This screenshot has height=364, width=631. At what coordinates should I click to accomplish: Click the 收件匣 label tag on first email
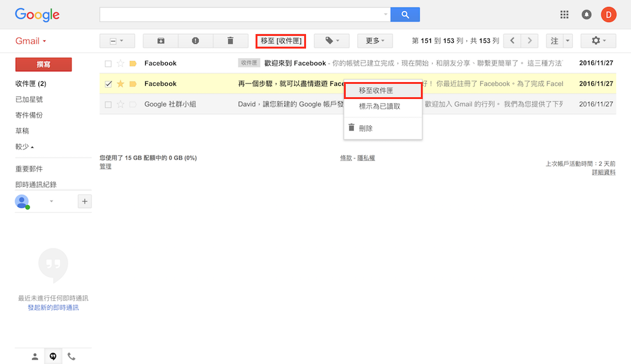(x=249, y=62)
